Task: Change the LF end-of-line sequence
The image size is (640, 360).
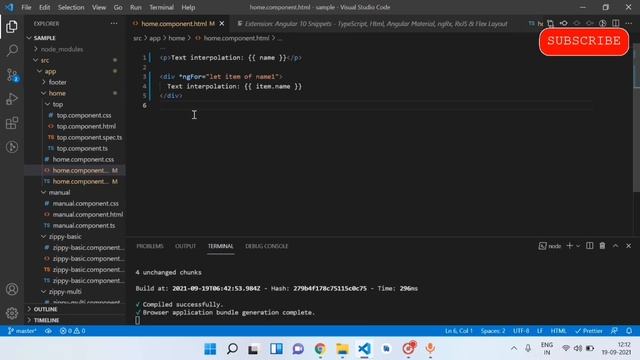Action: [x=540, y=331]
